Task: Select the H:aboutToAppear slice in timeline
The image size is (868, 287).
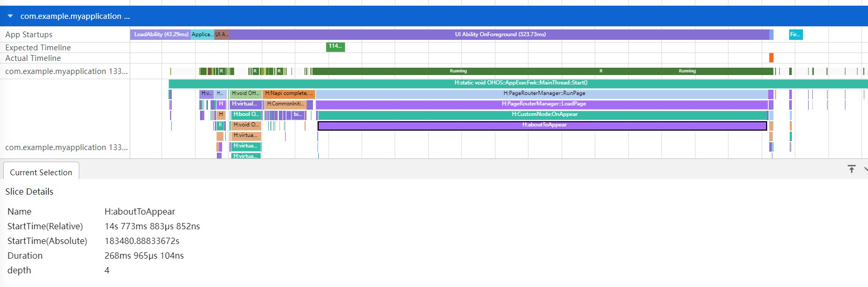Action: point(542,125)
